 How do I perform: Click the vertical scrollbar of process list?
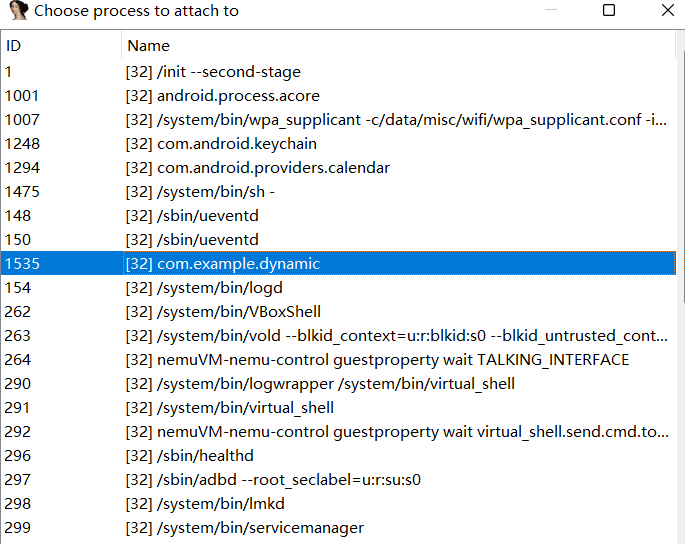(x=680, y=175)
